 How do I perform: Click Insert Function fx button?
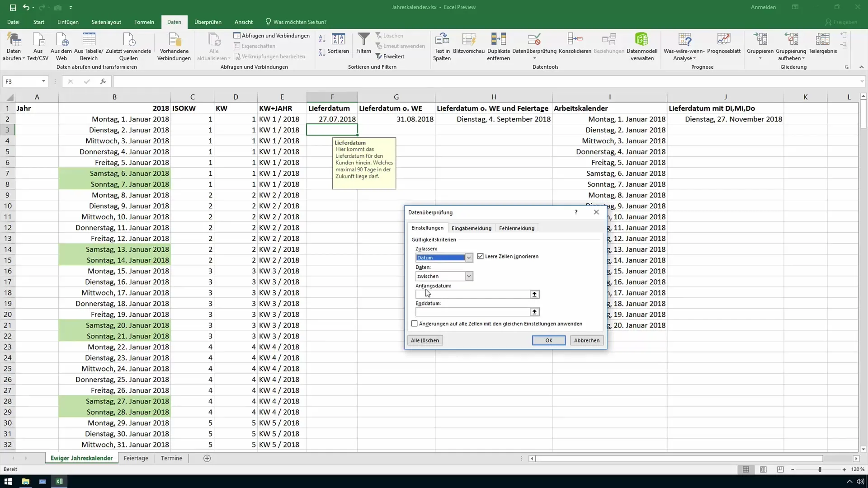tap(103, 81)
